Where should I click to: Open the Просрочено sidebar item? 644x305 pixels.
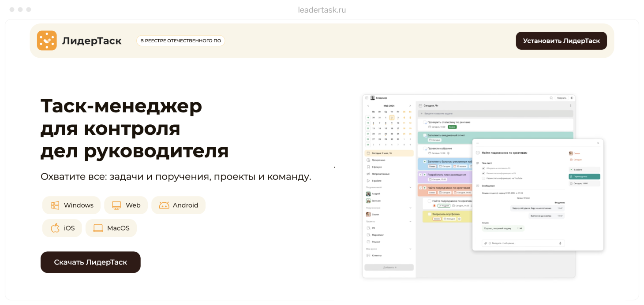389,160
